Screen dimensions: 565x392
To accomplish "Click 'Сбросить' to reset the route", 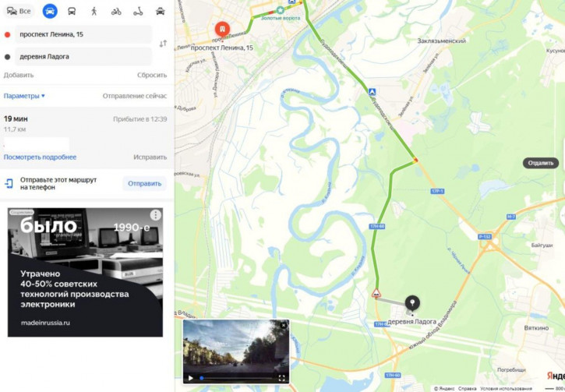I will [152, 75].
